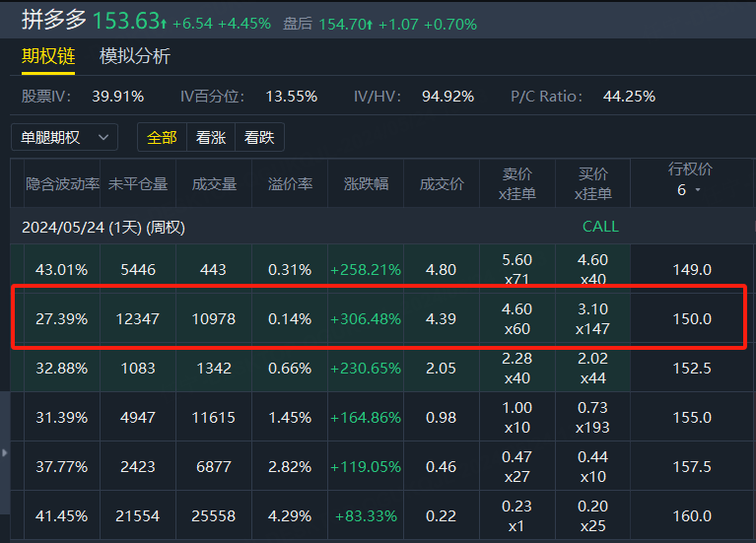This screenshot has width=756, height=543.
Task: Click the 3.10 x147 bid price cell
Action: click(x=592, y=318)
